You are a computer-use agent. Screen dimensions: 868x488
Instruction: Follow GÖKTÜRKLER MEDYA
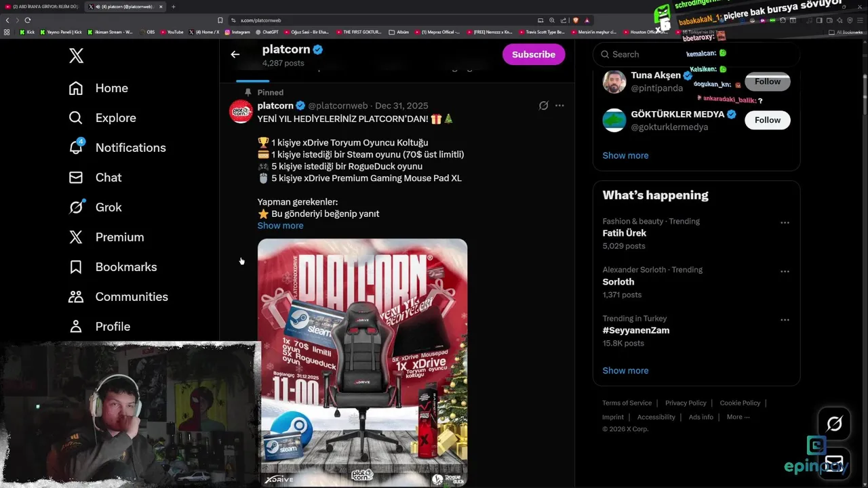pos(768,120)
